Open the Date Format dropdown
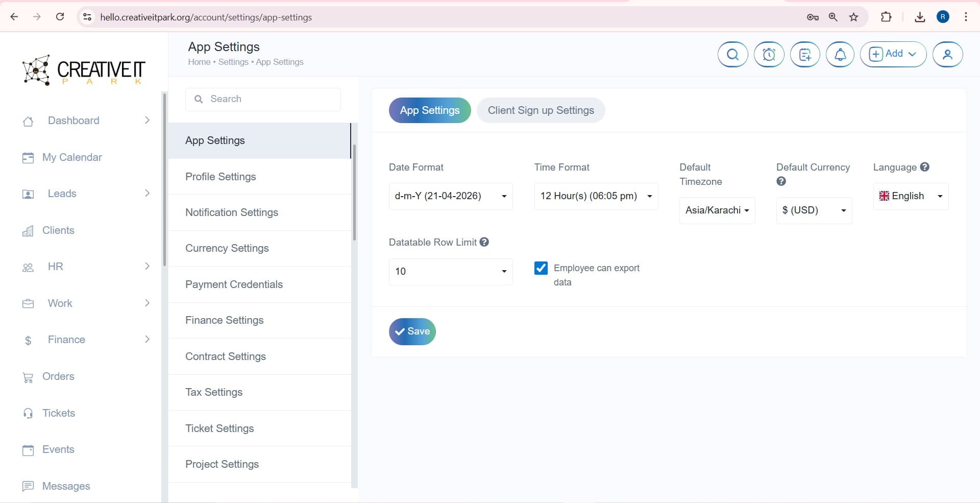Screen dimensions: 980x503 click(x=450, y=196)
